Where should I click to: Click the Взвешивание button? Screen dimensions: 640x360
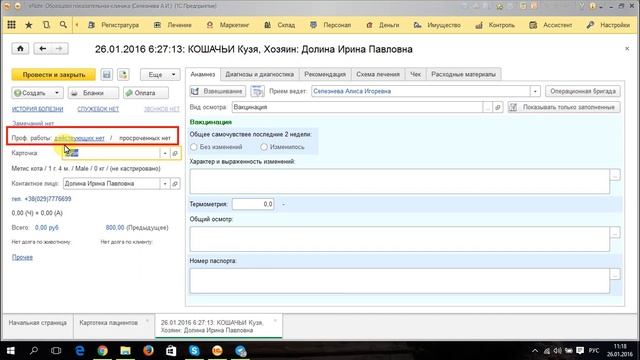(x=218, y=91)
